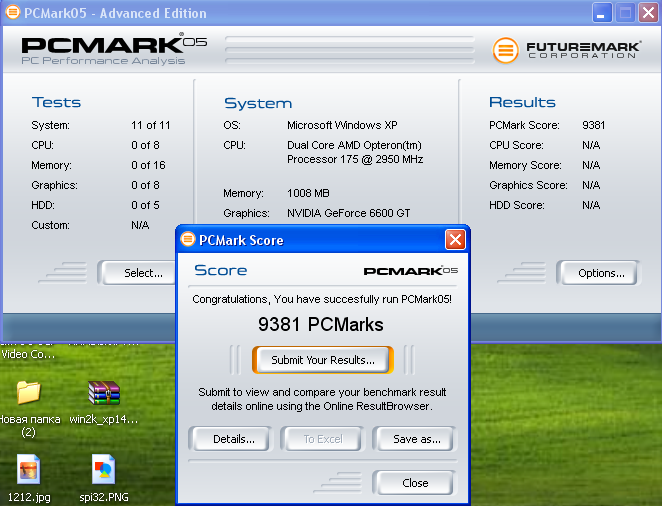Image resolution: width=662 pixels, height=506 pixels.
Task: Click the 'Video Co…' desktop icon label
Action: [x=28, y=354]
